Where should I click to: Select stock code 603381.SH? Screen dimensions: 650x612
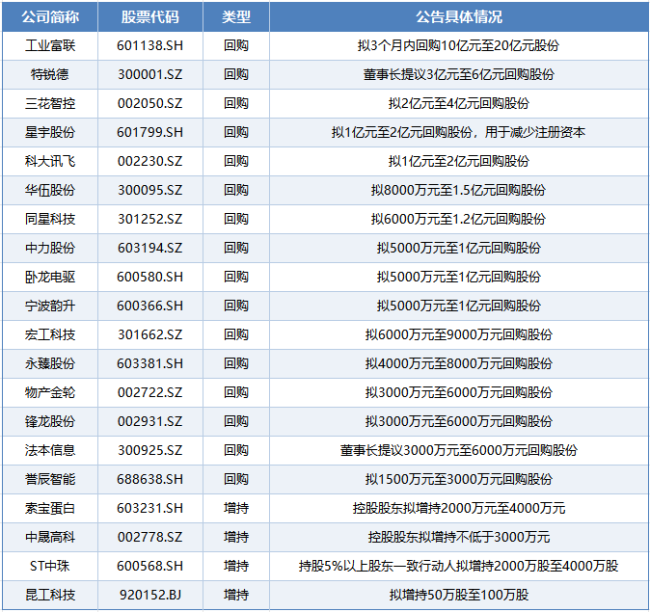150,364
